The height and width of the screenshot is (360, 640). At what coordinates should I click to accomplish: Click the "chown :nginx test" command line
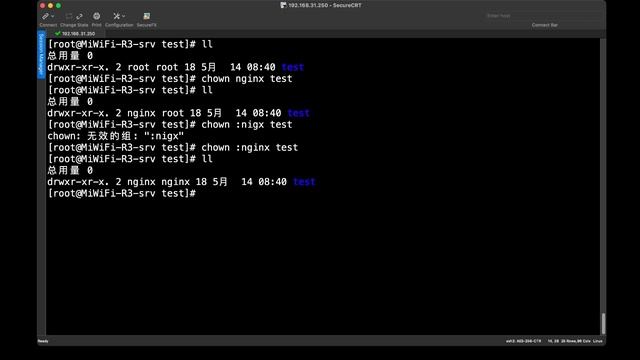point(173,147)
